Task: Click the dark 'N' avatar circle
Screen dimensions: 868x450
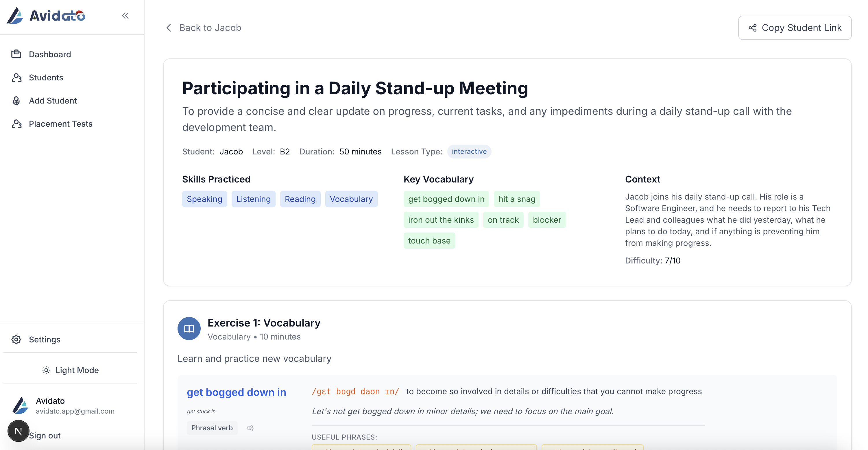Action: point(18,430)
